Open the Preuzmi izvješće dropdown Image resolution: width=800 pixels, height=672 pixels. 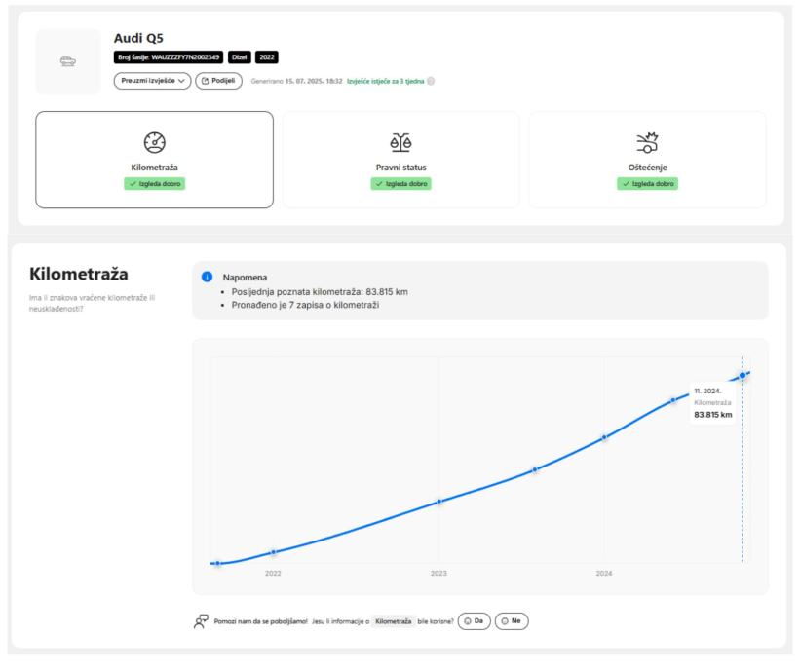pos(153,81)
